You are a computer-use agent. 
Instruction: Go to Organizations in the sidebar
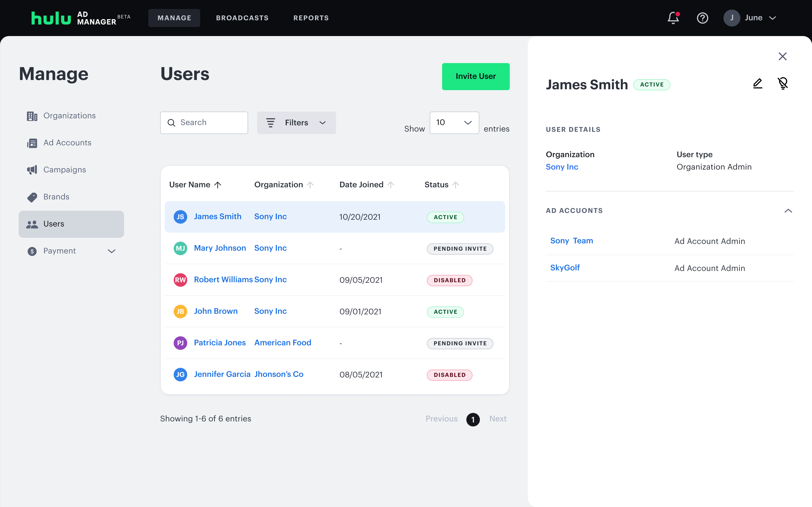click(69, 116)
